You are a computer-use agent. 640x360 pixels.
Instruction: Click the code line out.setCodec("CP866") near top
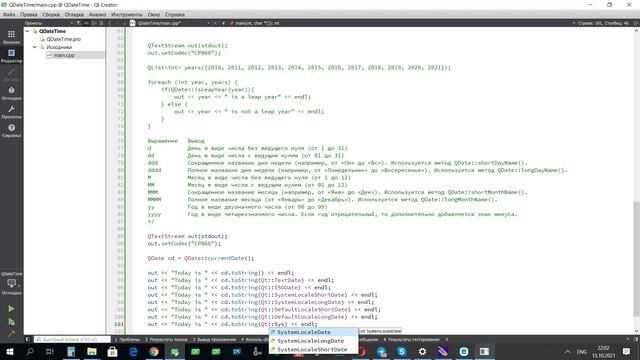pos(184,53)
